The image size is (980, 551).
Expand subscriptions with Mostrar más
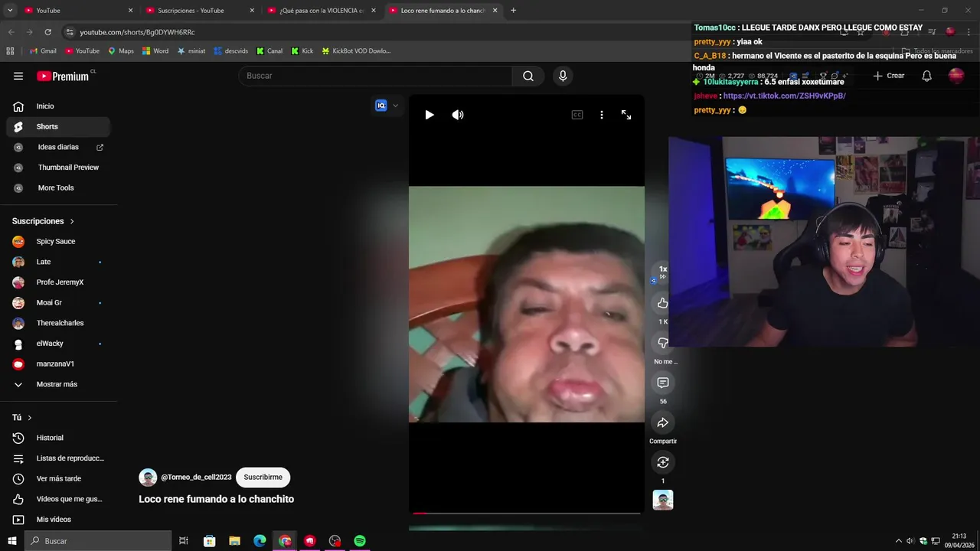pyautogui.click(x=58, y=384)
